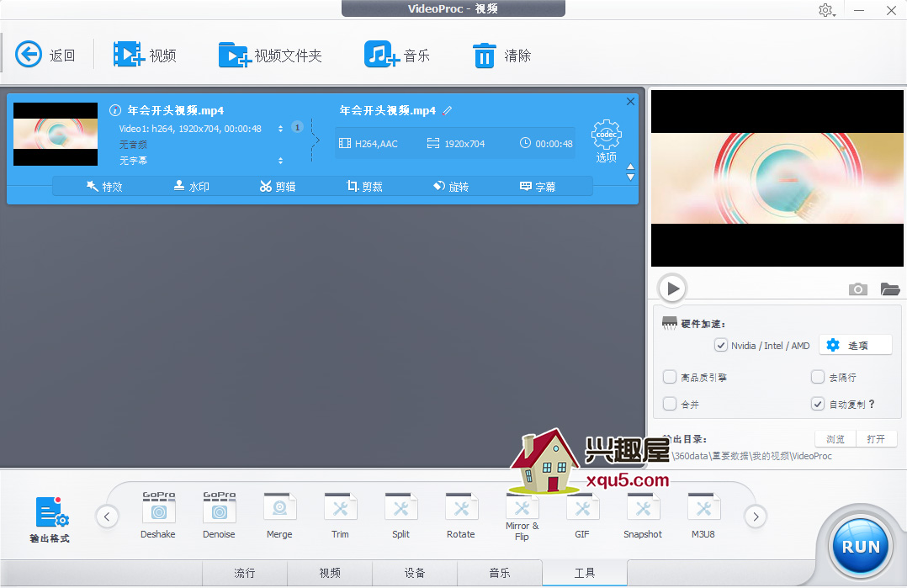This screenshot has height=588, width=907.
Task: Click the output directory path text
Action: click(x=752, y=456)
